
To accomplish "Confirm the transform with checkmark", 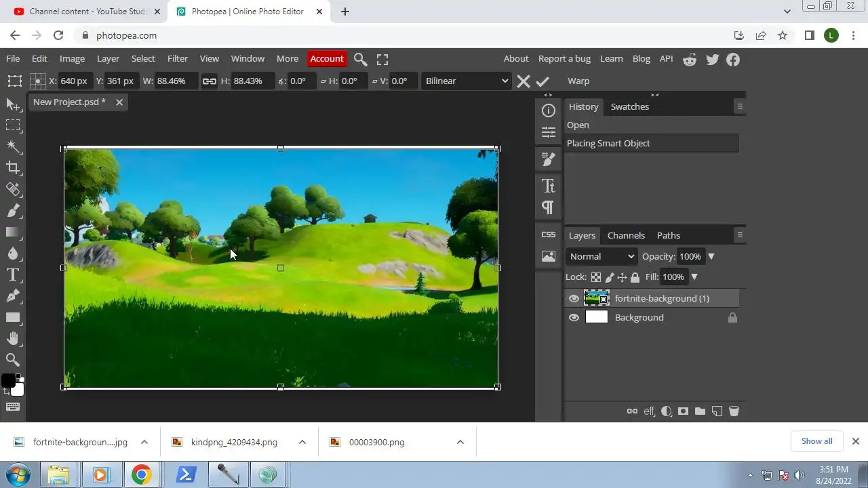I will (542, 81).
